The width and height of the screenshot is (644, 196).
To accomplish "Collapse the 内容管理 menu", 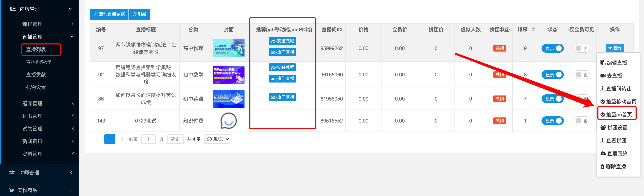I will click(70, 9).
